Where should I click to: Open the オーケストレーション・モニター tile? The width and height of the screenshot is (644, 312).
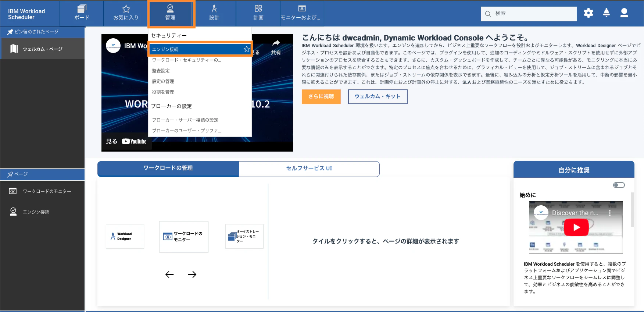(x=244, y=236)
